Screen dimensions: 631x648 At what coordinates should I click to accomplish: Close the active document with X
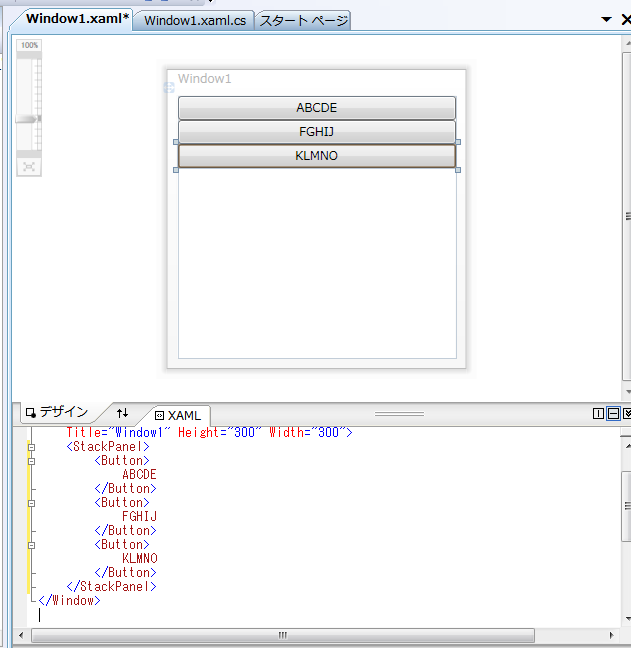(626, 19)
